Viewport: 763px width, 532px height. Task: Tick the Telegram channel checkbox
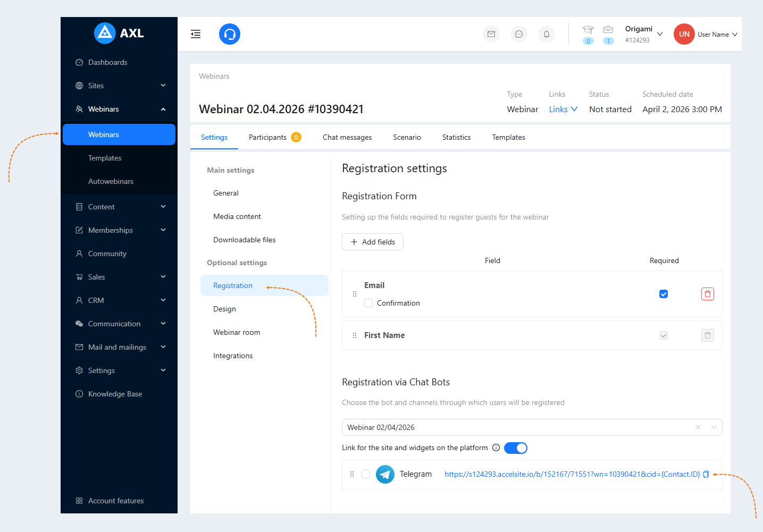(x=366, y=474)
